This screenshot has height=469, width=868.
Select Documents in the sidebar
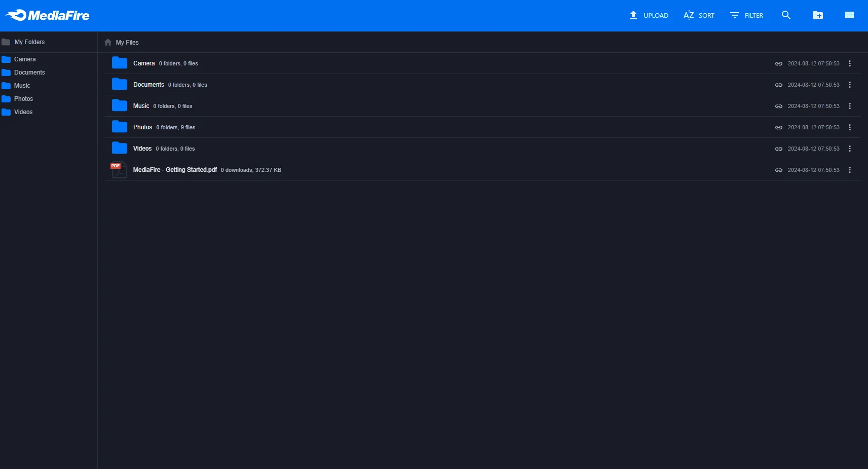[x=29, y=73]
